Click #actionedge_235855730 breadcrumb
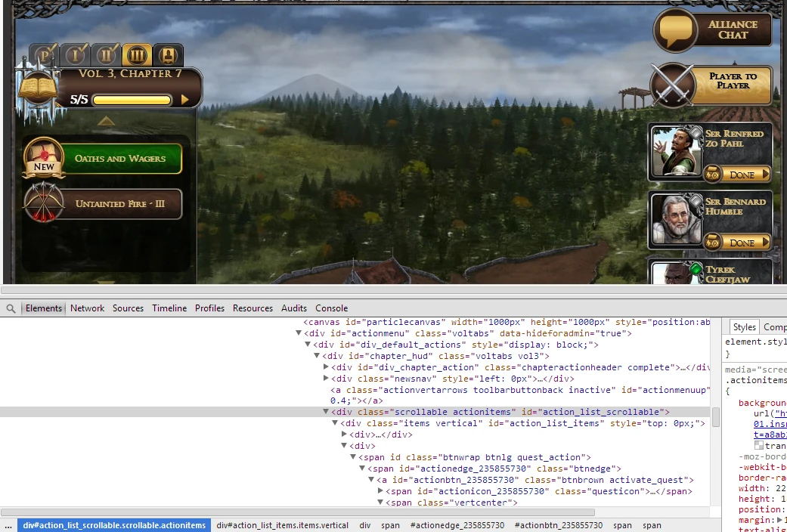The image size is (787, 532). (x=457, y=525)
